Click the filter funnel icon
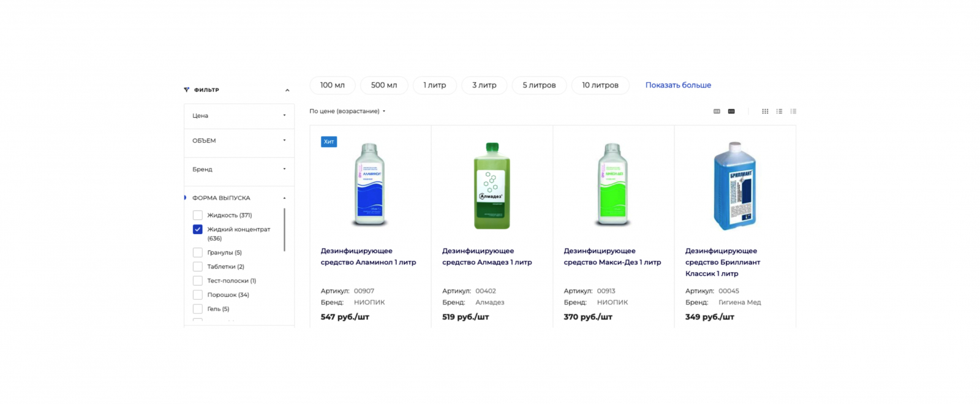The height and width of the screenshot is (404, 980). coord(187,90)
